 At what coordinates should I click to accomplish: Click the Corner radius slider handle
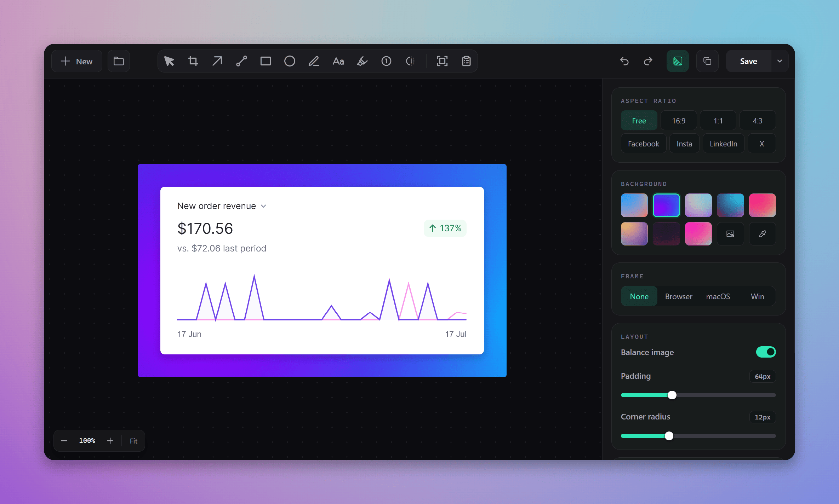(x=669, y=436)
